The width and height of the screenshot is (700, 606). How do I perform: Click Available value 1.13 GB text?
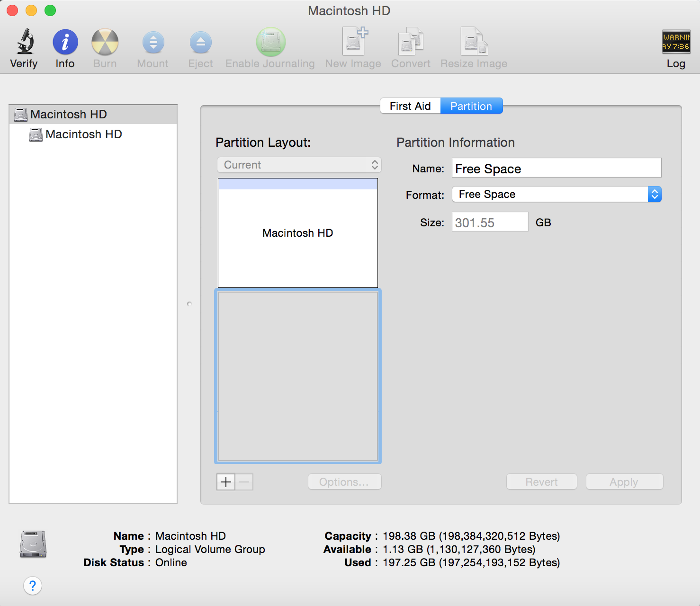pos(459,549)
